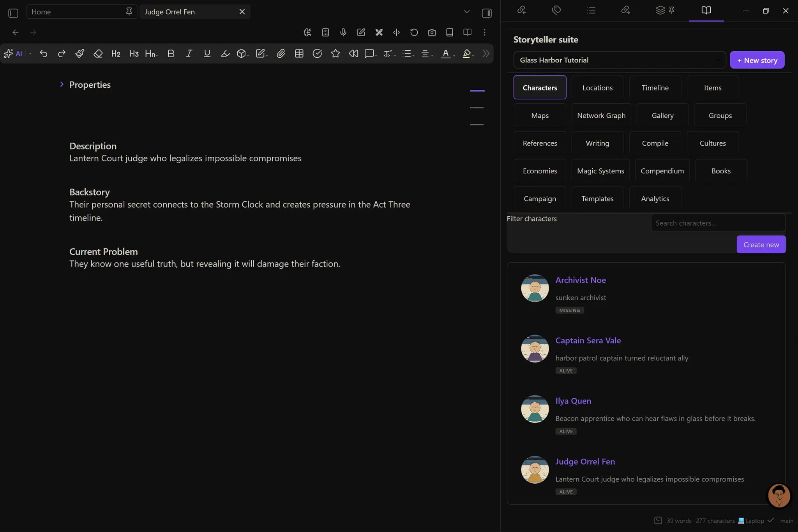Select the Compendium tab
798x532 pixels.
pyautogui.click(x=662, y=171)
